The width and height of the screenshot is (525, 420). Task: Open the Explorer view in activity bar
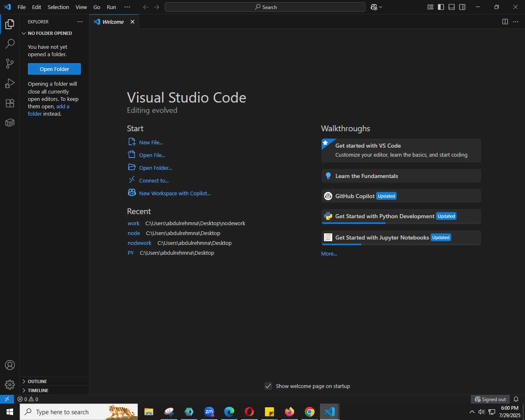pyautogui.click(x=10, y=24)
